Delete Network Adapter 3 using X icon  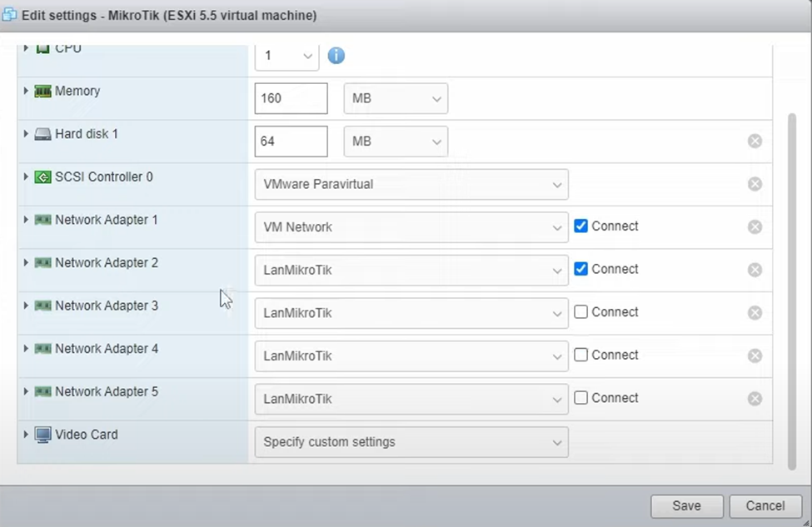point(755,313)
